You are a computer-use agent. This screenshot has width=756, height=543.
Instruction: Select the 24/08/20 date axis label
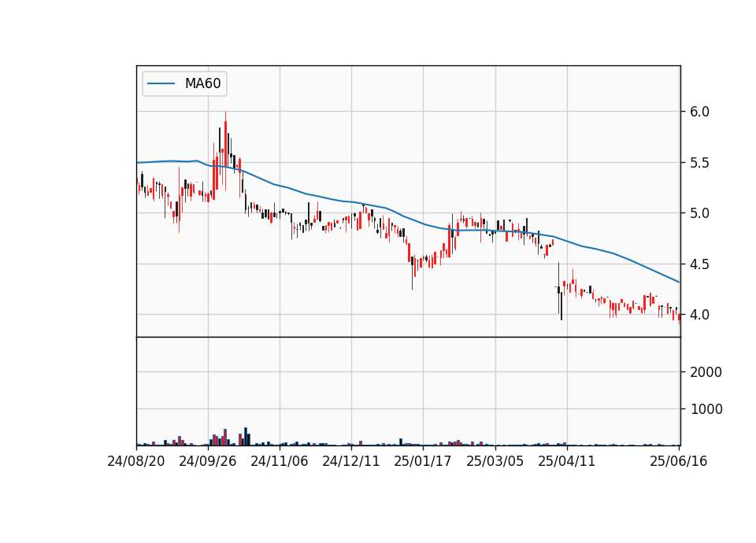136,461
